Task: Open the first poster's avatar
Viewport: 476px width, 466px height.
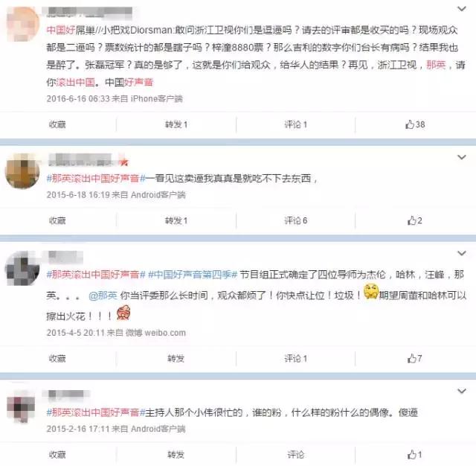Action: point(23,24)
